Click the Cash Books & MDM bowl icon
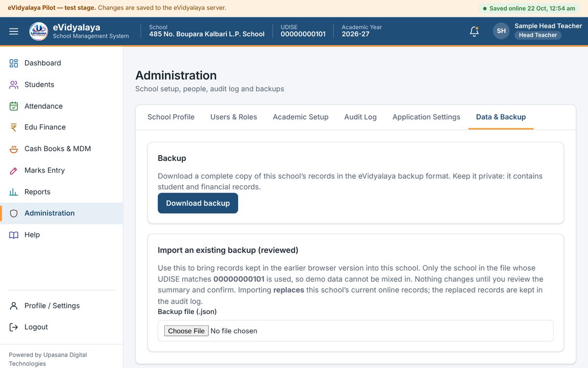 pos(14,149)
